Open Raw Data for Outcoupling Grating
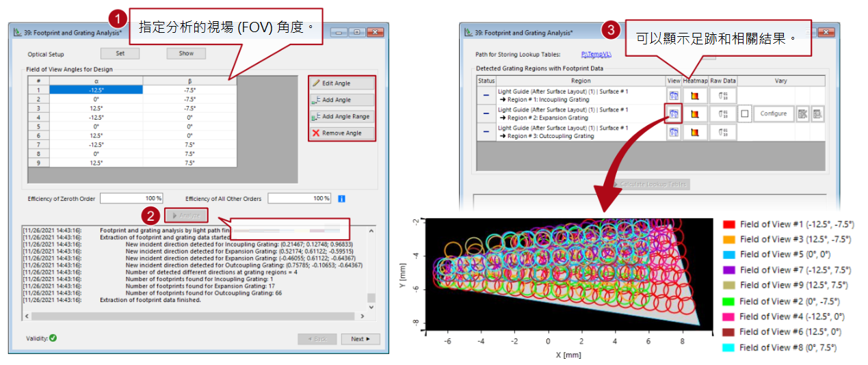The image size is (868, 365). click(723, 132)
